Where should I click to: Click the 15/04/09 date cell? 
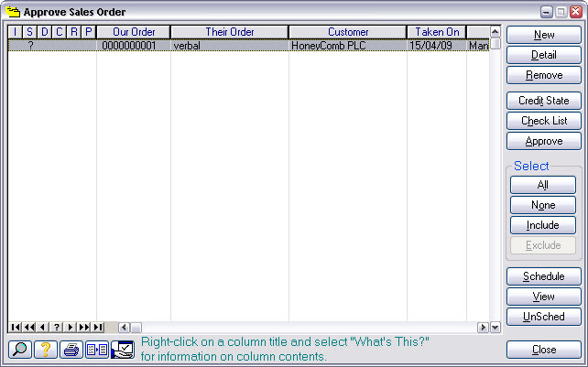[x=437, y=46]
